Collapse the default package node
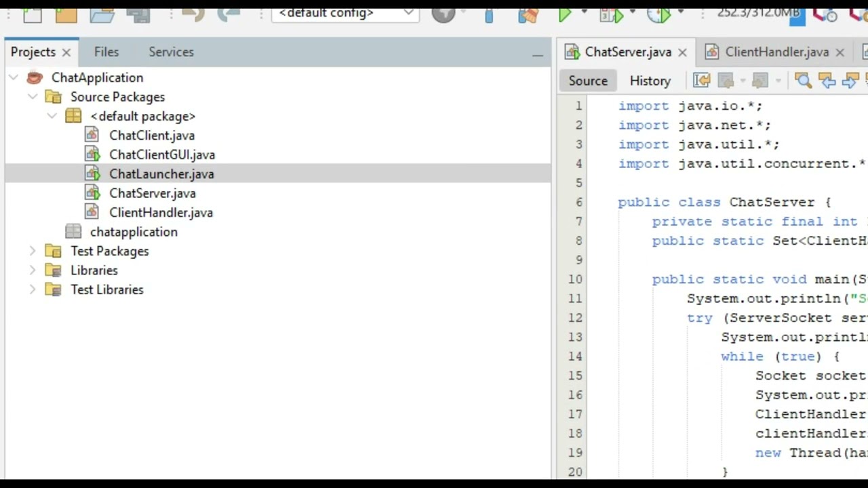 coord(52,116)
